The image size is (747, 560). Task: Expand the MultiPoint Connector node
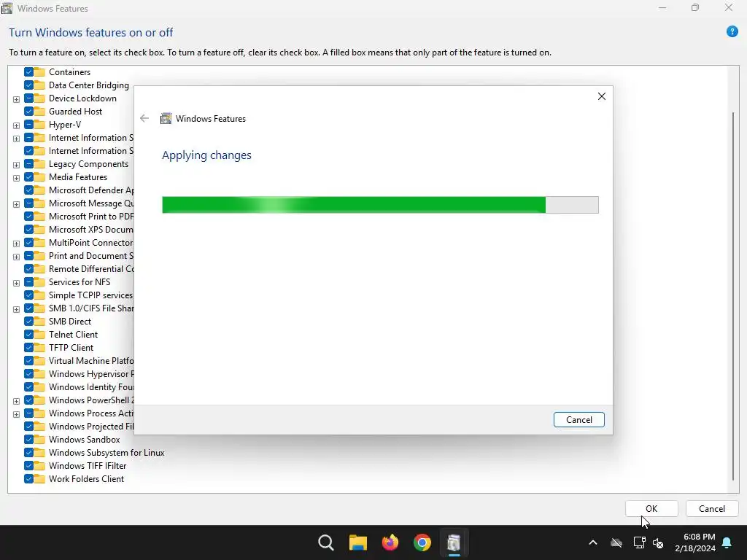(16, 244)
